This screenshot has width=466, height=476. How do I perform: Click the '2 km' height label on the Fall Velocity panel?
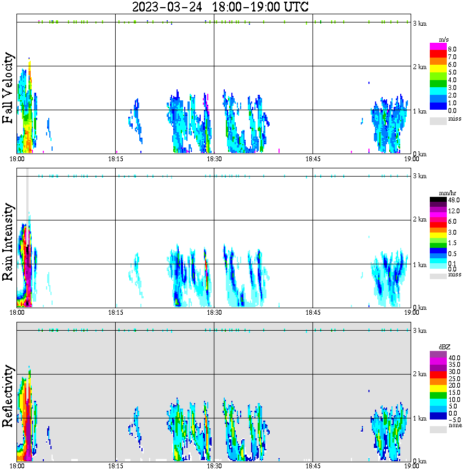[x=419, y=67]
